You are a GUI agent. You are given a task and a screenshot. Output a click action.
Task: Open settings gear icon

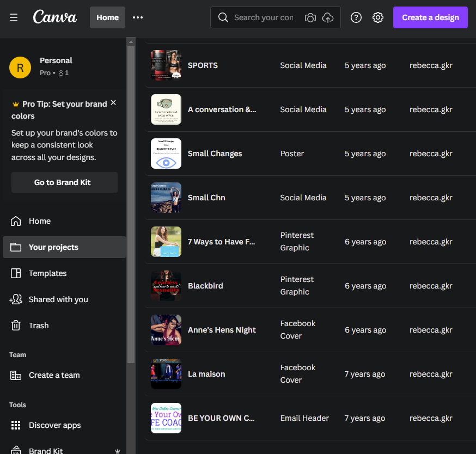(377, 17)
